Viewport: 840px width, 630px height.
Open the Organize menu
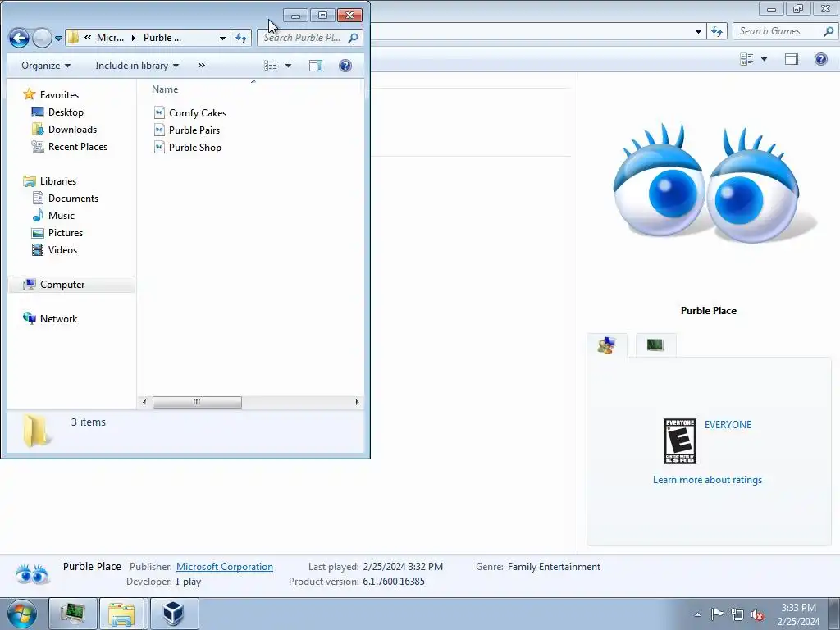(46, 66)
